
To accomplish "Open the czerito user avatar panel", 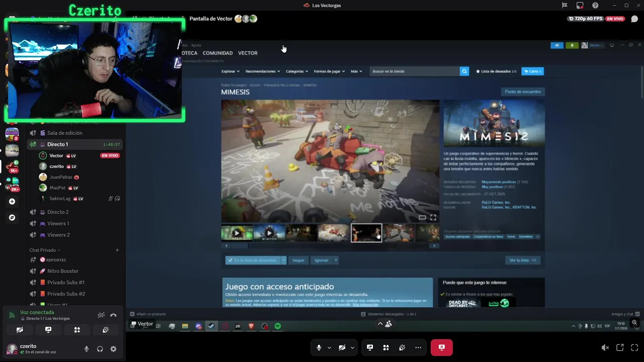I will pos(12,349).
